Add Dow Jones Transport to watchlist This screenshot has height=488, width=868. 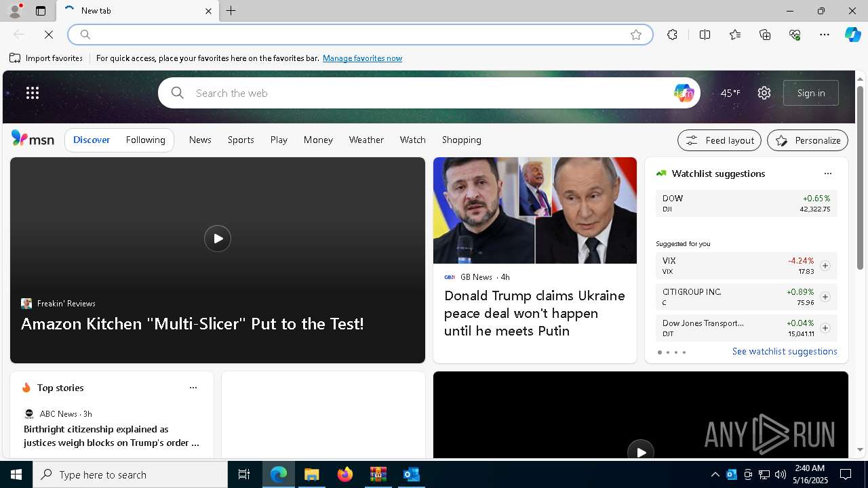pos(825,328)
